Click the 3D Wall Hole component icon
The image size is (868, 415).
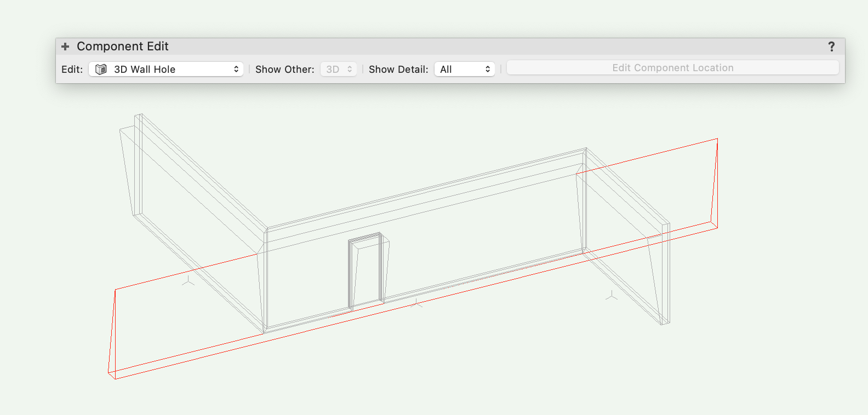101,70
